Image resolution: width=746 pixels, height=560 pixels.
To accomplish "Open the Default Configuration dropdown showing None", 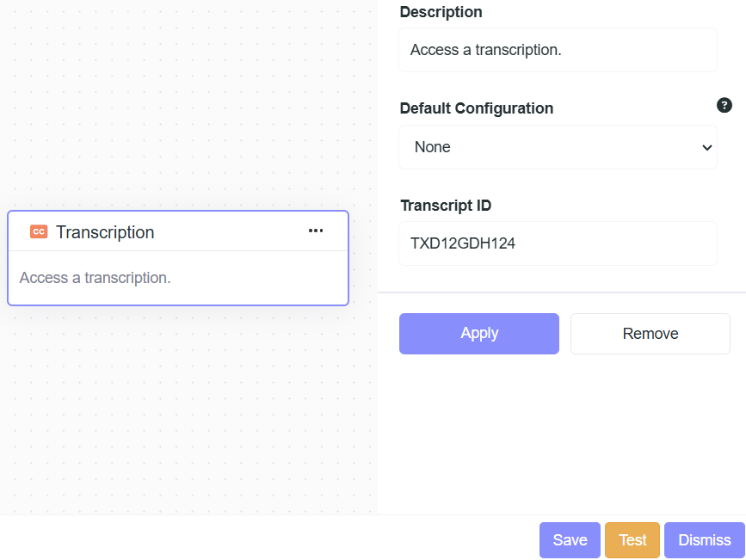I will (x=557, y=147).
